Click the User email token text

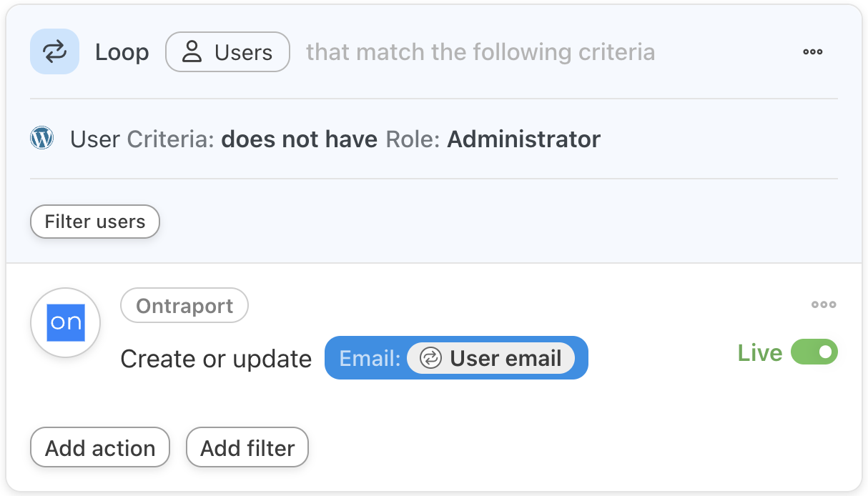pyautogui.click(x=505, y=358)
